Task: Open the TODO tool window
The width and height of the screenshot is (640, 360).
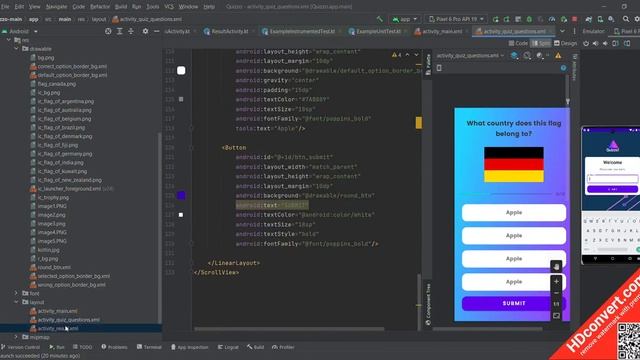Action: pyautogui.click(x=82, y=347)
